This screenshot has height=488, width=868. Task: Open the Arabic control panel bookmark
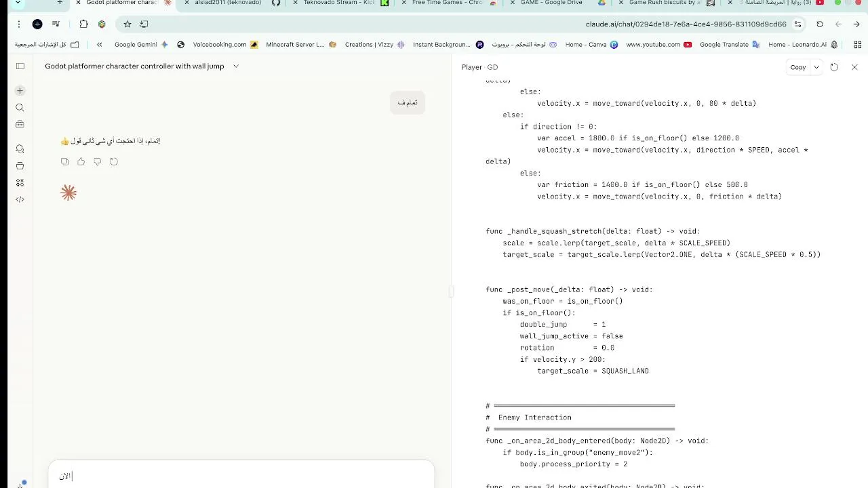[524, 45]
